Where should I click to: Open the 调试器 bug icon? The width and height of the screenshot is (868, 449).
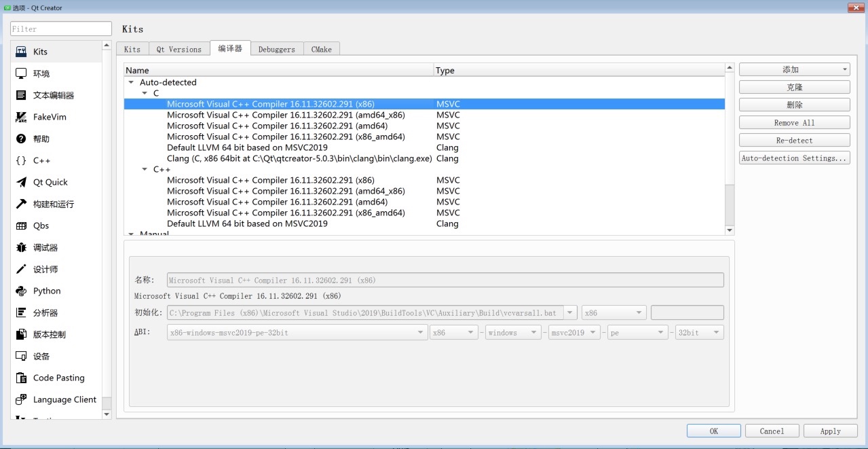[21, 247]
